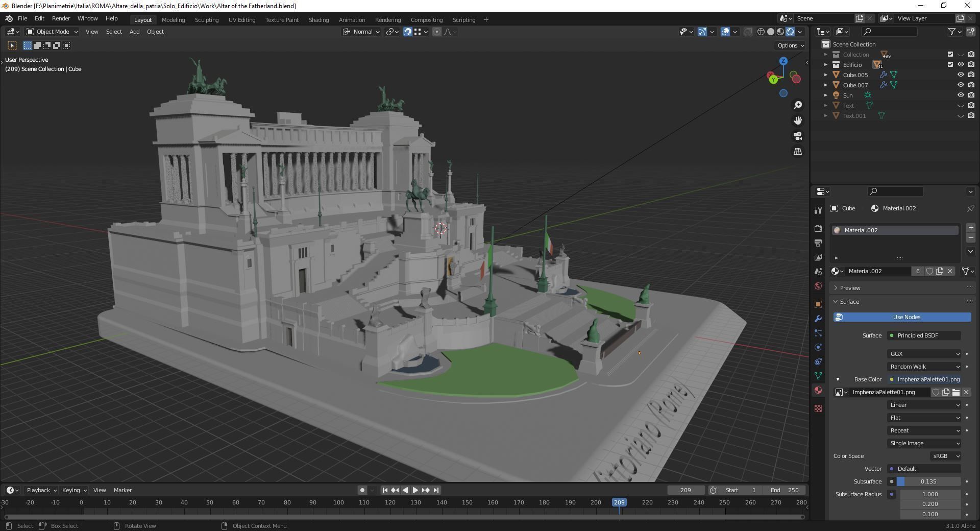This screenshot has width=980, height=531.
Task: Open image file browser for ImphenziaPalette01.png
Action: point(955,392)
